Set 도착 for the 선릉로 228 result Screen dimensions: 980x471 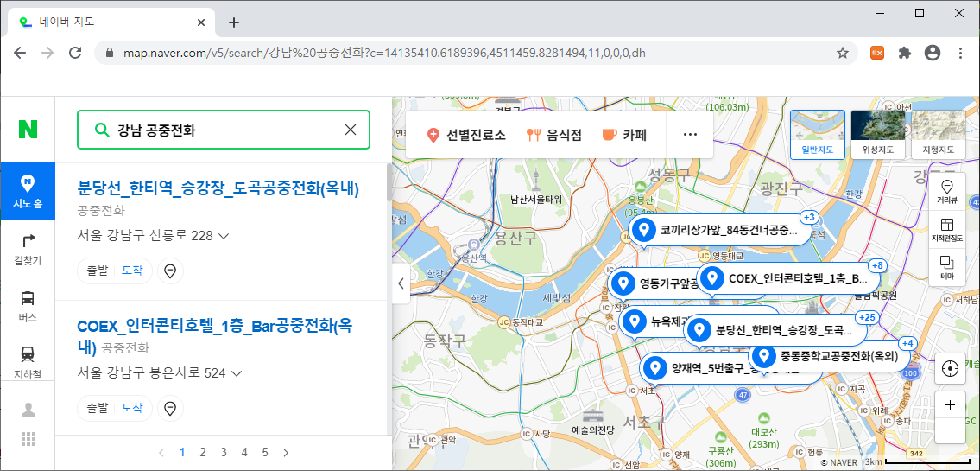[x=132, y=271]
